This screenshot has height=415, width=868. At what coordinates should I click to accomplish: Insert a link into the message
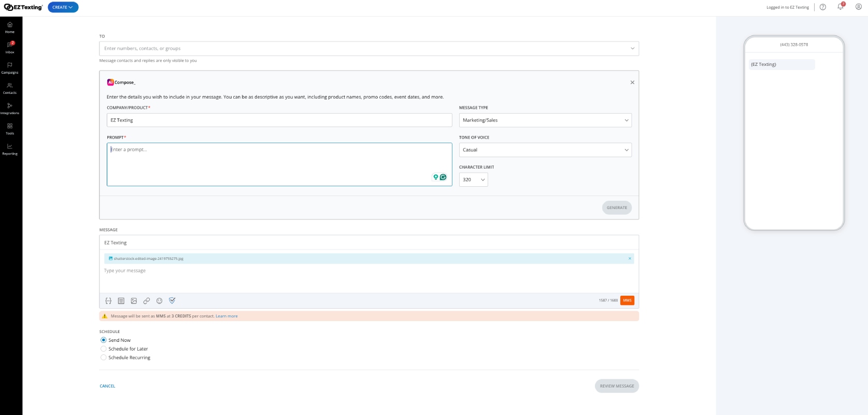point(147,301)
